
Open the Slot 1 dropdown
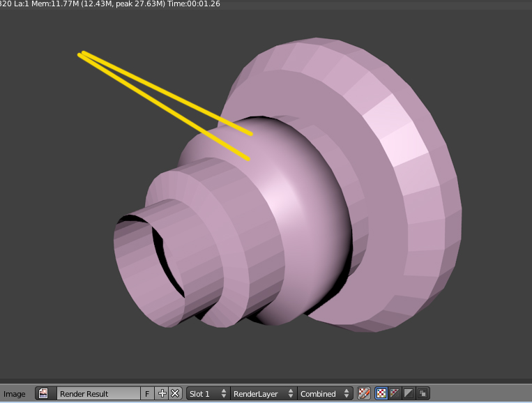pos(208,393)
